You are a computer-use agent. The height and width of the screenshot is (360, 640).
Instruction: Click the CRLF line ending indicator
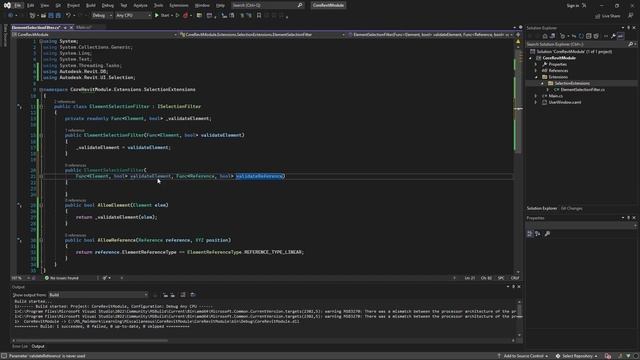point(515,278)
